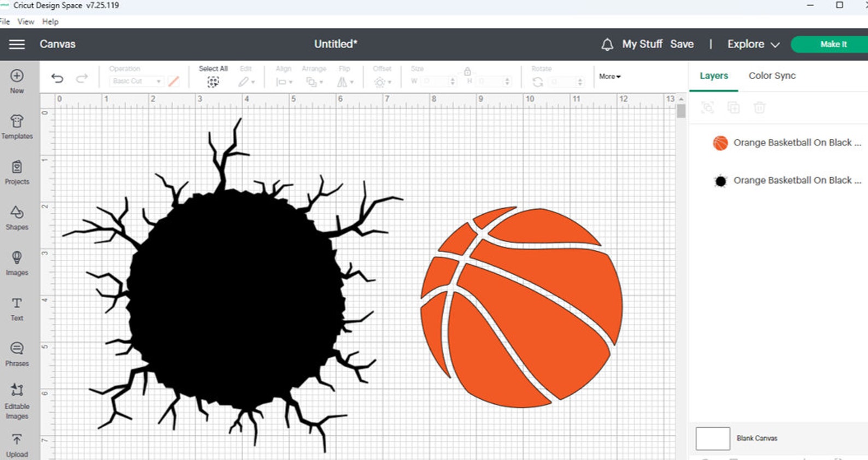
Task: Click the delete layer trash icon
Action: (760, 108)
